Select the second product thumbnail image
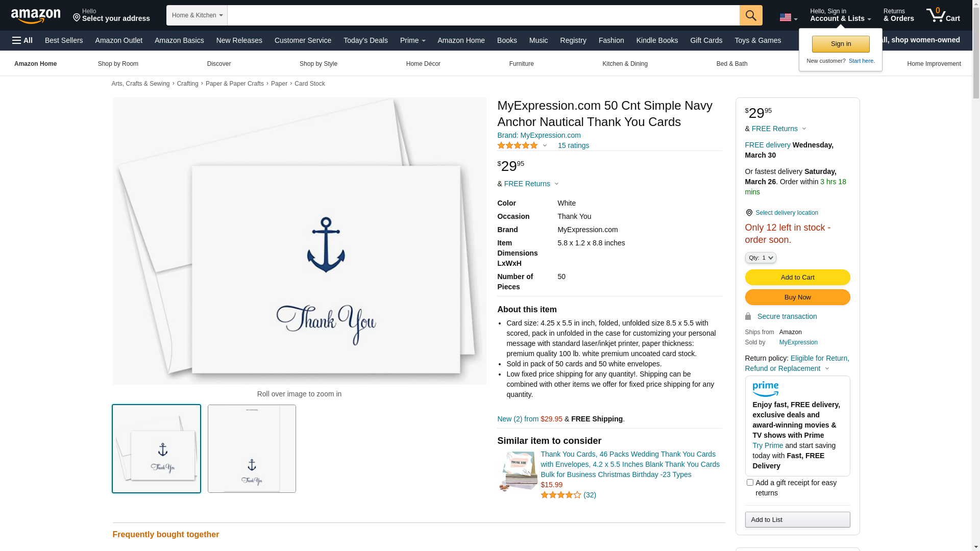The width and height of the screenshot is (980, 551). coord(252,448)
